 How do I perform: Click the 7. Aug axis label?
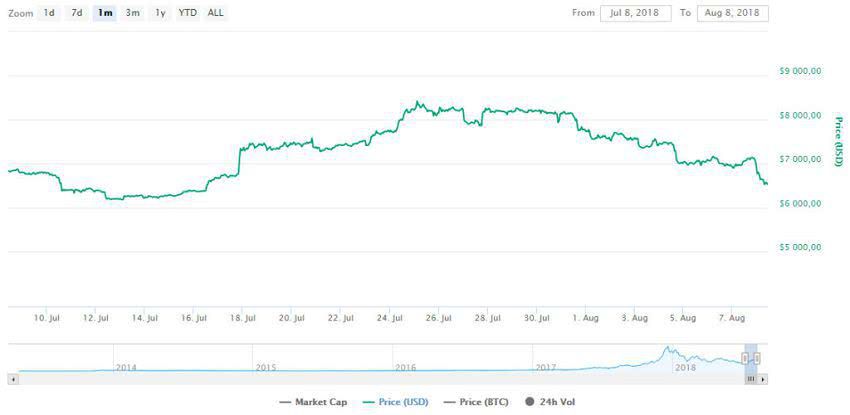(x=732, y=318)
